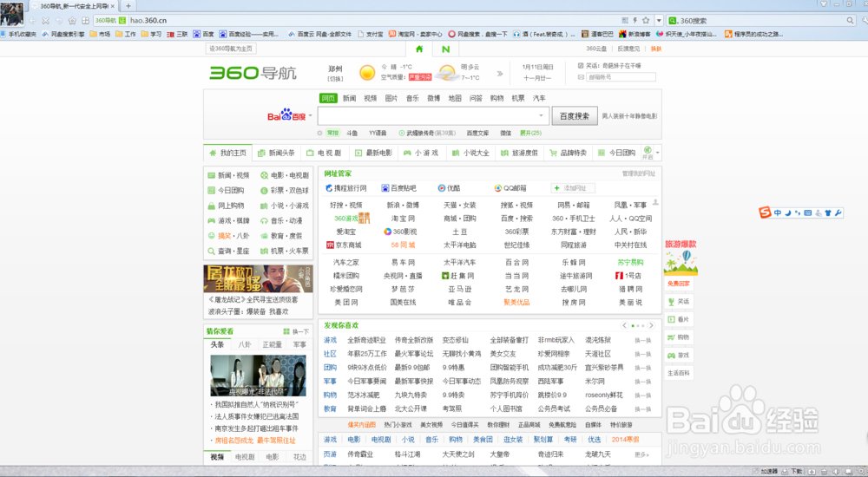Expand Baidu search engine selector arrow

tap(311, 115)
